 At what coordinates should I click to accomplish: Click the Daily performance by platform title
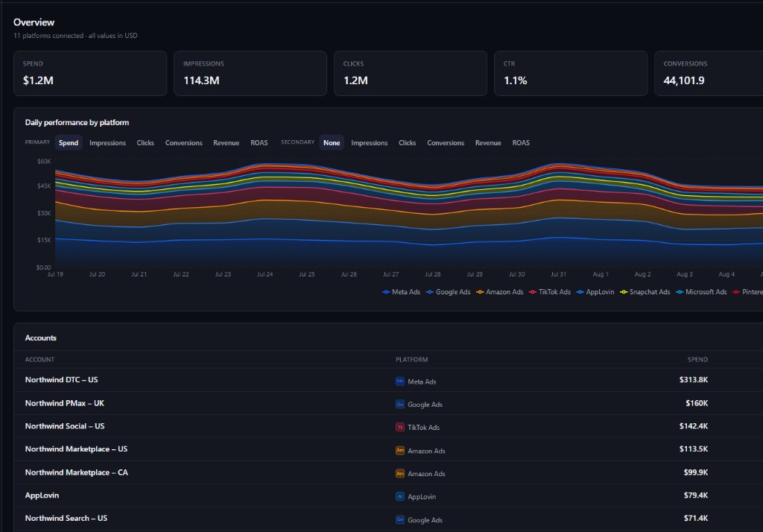tap(77, 123)
